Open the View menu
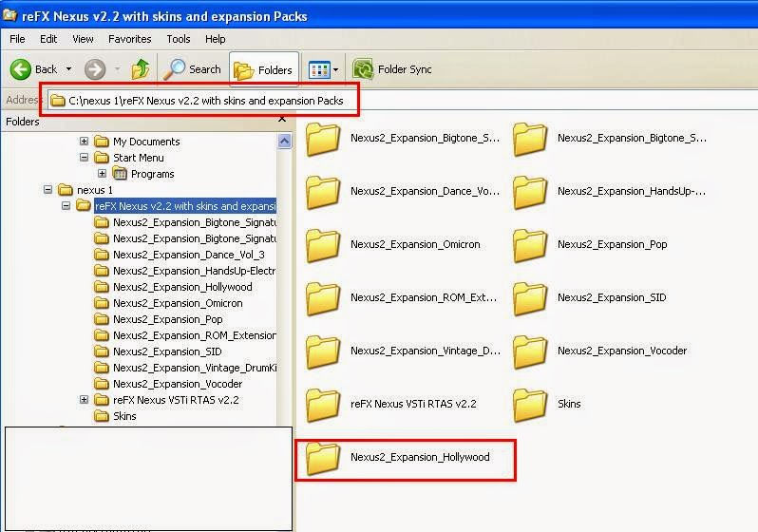 point(83,39)
